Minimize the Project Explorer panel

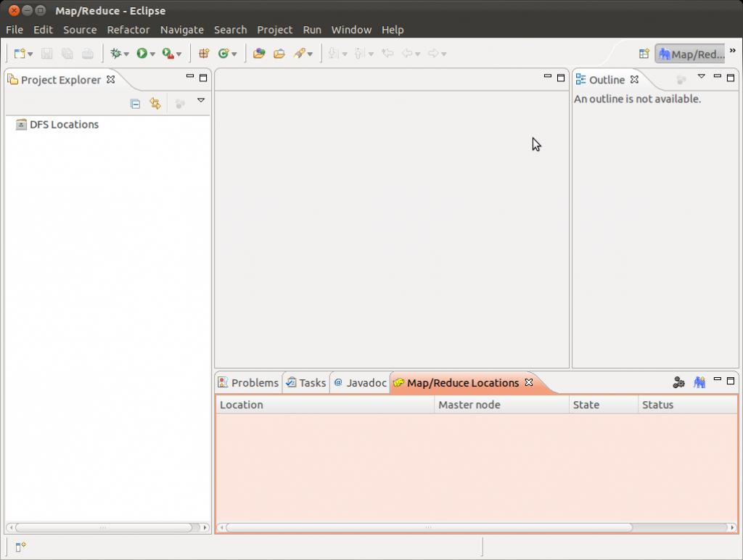tap(190, 76)
